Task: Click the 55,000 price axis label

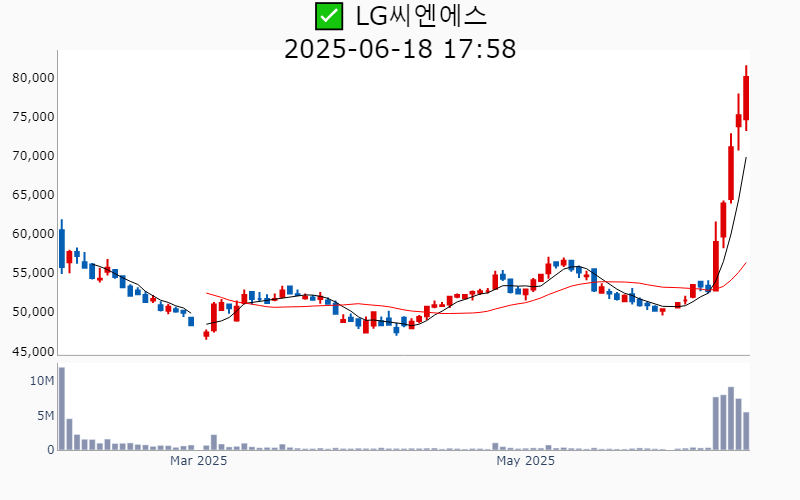Action: click(x=33, y=273)
